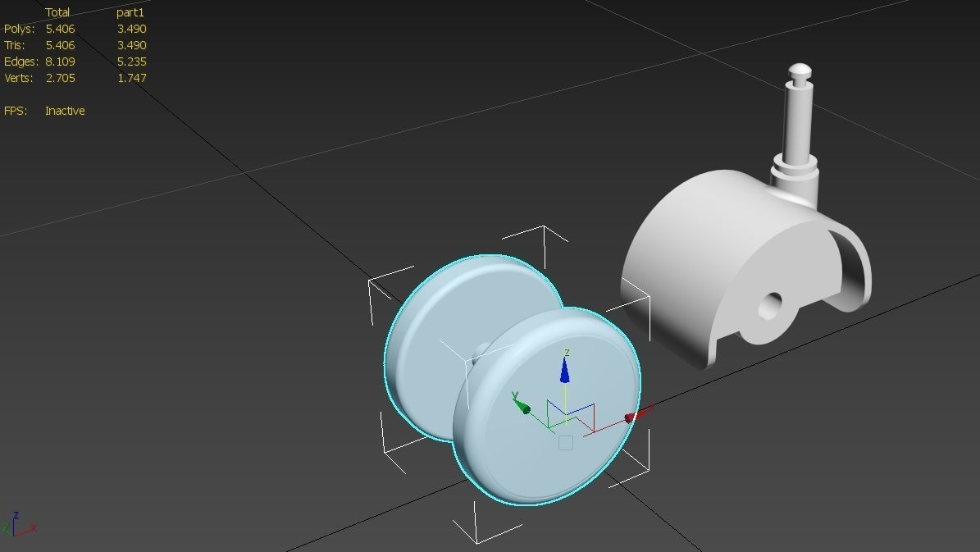Click the Polys total value 5.406
This screenshot has height=552, width=980.
coord(60,29)
